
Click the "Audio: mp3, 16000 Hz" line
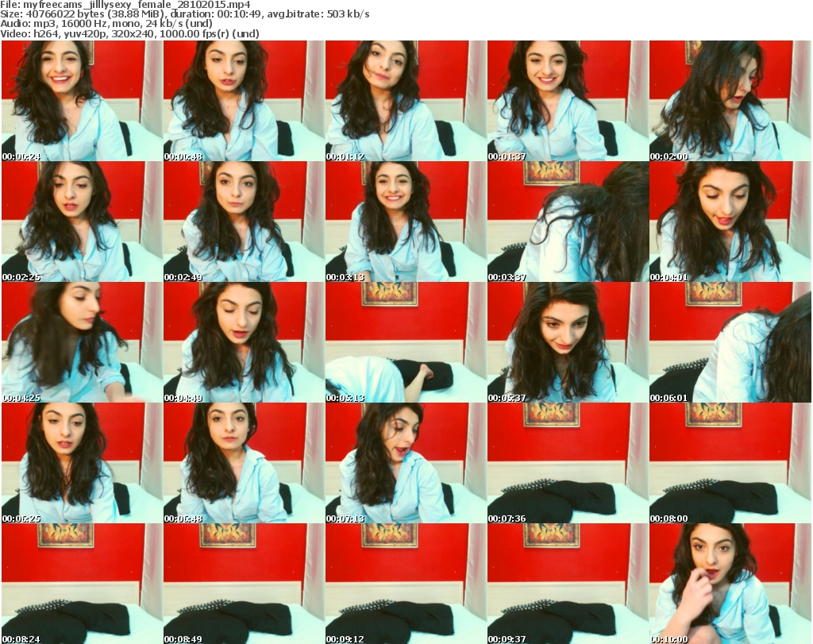106,23
